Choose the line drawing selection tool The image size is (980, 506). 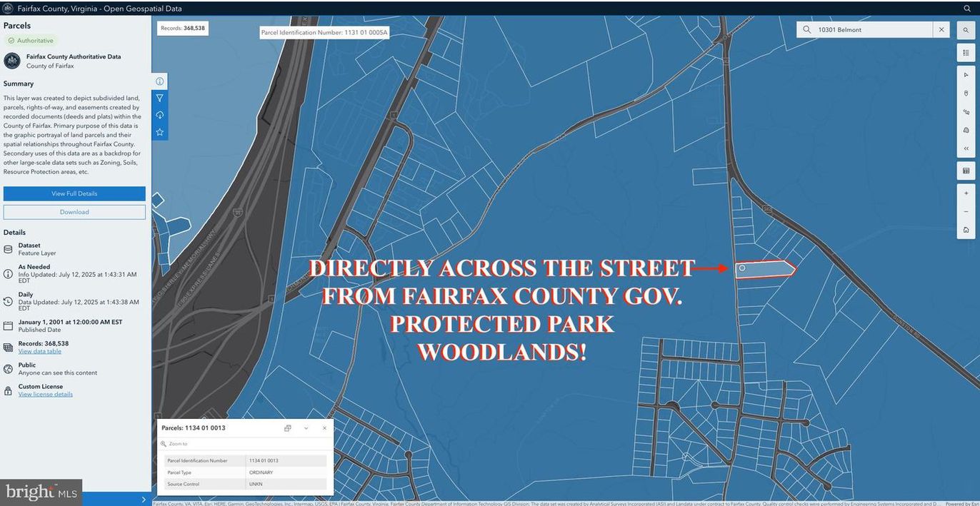click(x=966, y=112)
